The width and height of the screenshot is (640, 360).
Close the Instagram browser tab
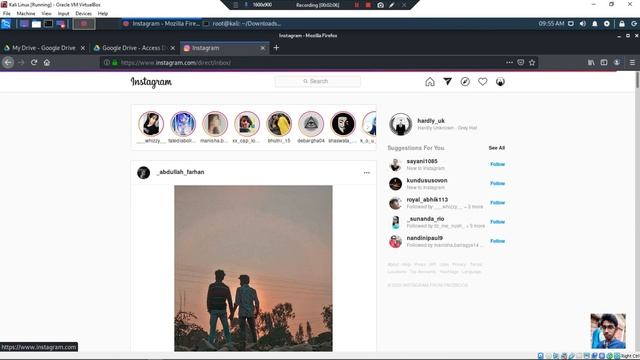point(262,48)
